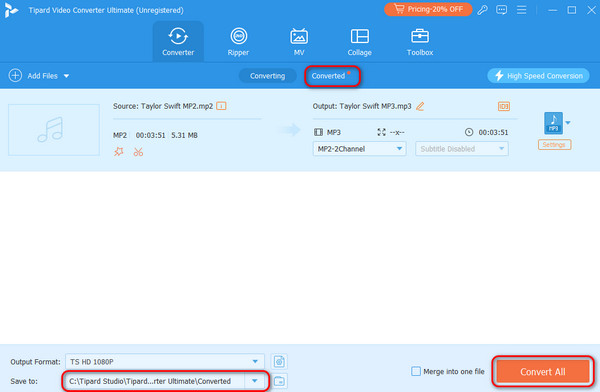
Task: Click the Source: Taylor Swift MP2.mp2 label
Action: pos(163,106)
